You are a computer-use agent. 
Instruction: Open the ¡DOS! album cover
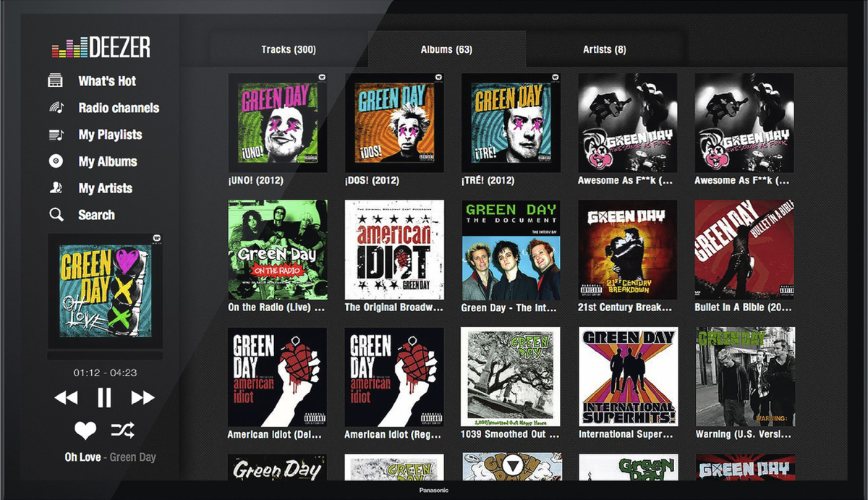(394, 122)
